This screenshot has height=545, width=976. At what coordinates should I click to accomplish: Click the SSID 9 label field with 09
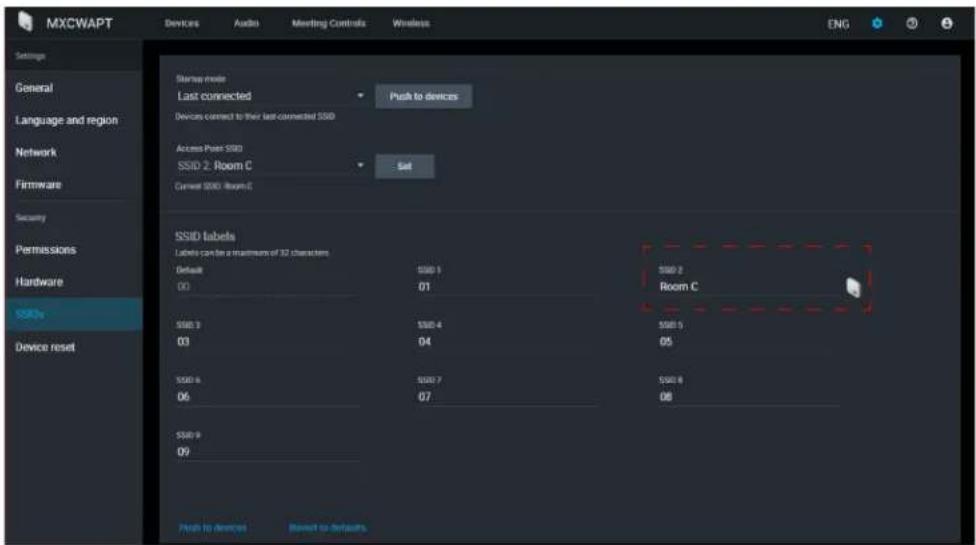click(268, 452)
